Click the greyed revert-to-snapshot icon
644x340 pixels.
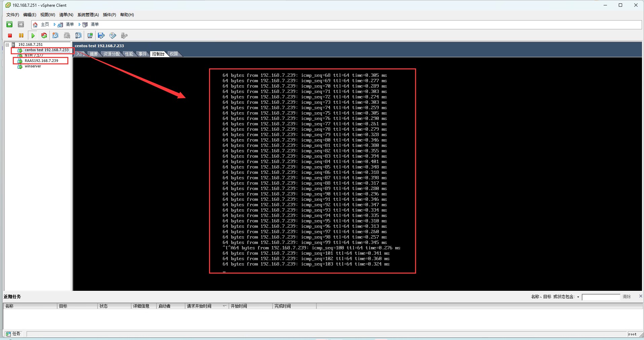click(x=67, y=35)
